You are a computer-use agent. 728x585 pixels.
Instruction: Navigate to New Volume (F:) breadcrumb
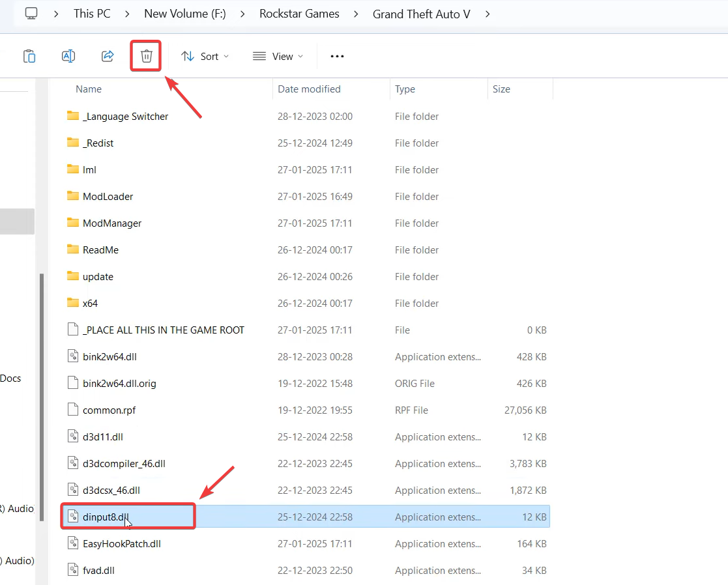tap(185, 14)
